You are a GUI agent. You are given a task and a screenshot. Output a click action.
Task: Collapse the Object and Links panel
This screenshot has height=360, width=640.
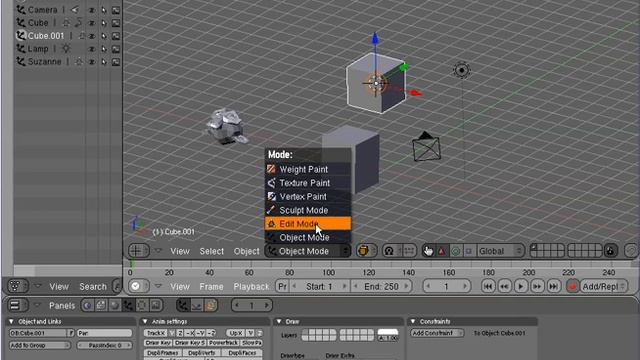11,321
